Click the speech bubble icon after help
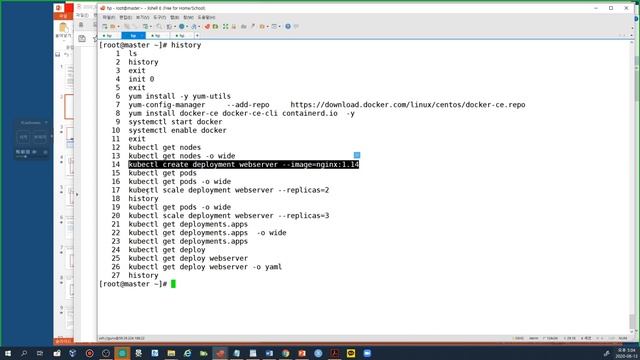The width and height of the screenshot is (640, 360). [297, 26]
